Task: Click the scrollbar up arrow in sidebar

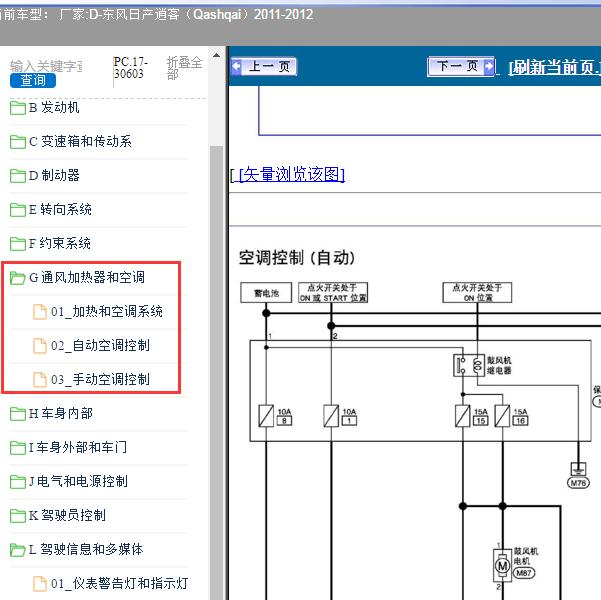Action: (x=217, y=55)
